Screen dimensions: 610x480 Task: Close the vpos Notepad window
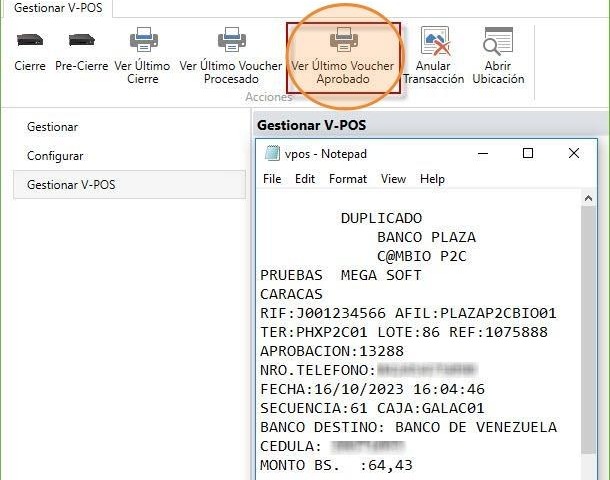[574, 153]
